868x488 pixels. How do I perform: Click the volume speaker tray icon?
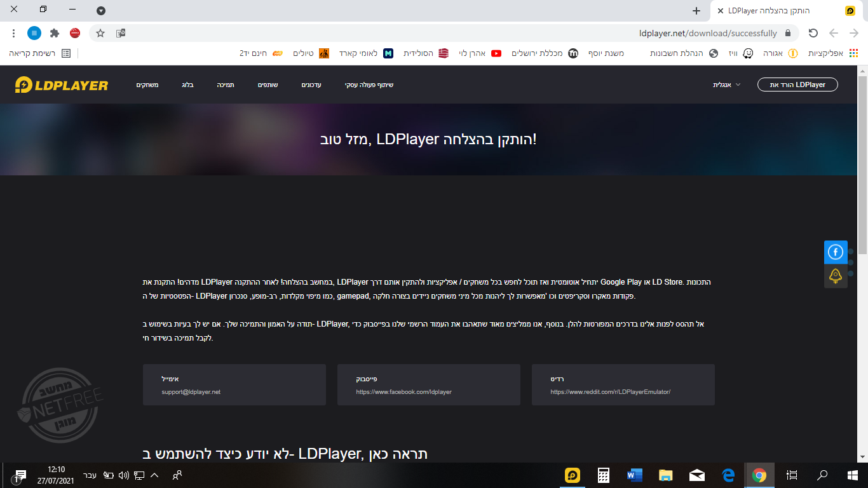coord(124,475)
